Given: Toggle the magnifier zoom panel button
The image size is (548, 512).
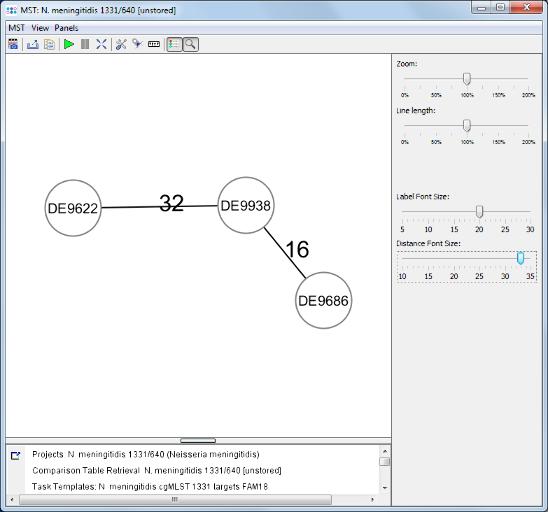Looking at the screenshot, I should 190,44.
